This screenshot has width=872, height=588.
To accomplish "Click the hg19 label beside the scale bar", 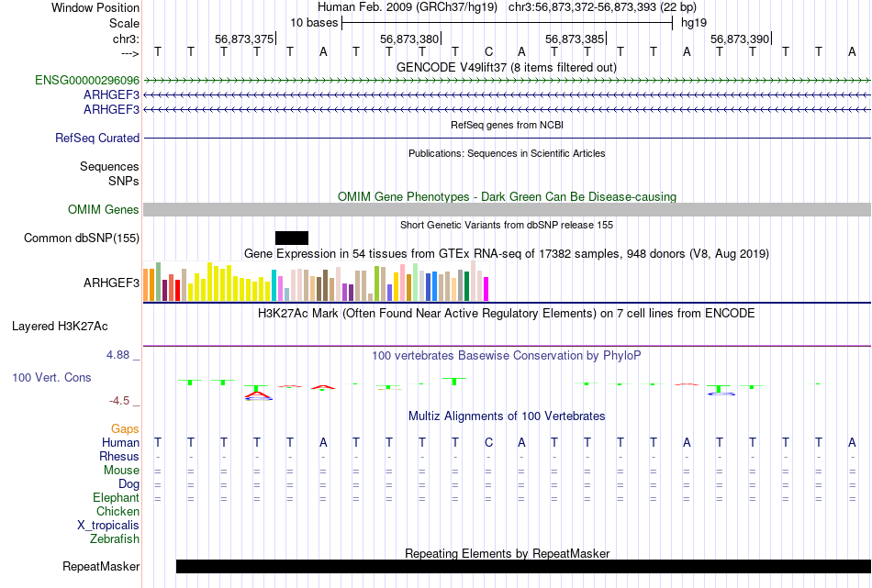I will tap(694, 23).
